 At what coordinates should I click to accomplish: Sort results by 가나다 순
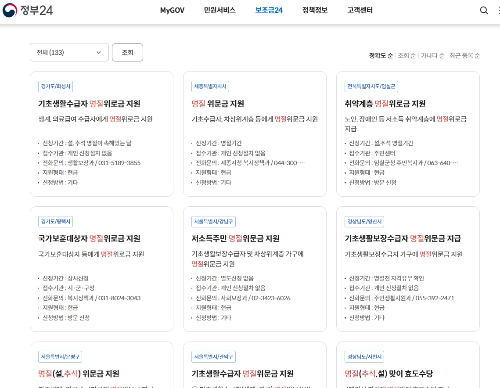pyautogui.click(x=432, y=56)
